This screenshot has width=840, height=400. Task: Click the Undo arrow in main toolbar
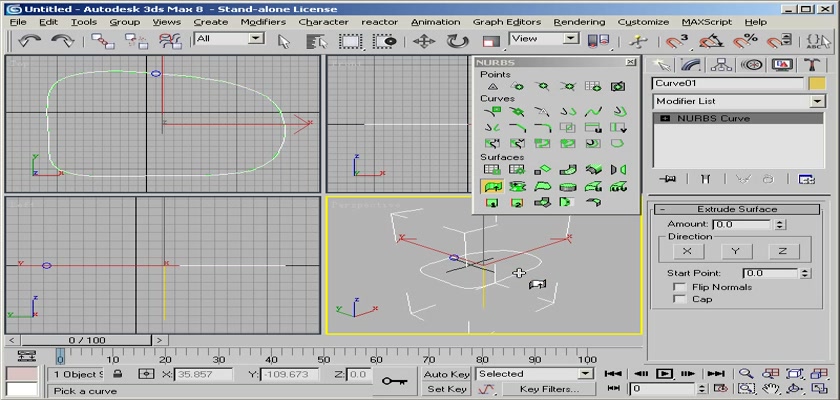[29, 41]
